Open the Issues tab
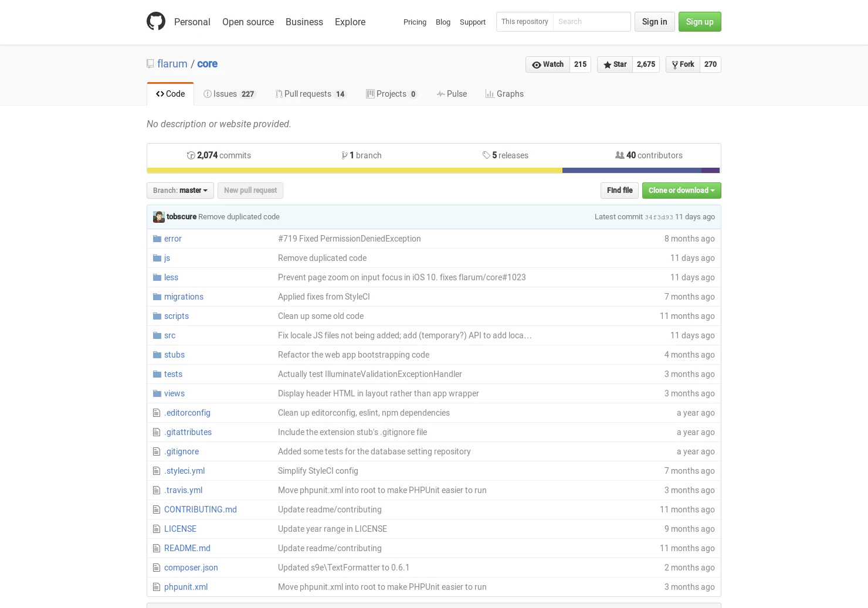This screenshot has height=608, width=868. click(x=230, y=94)
